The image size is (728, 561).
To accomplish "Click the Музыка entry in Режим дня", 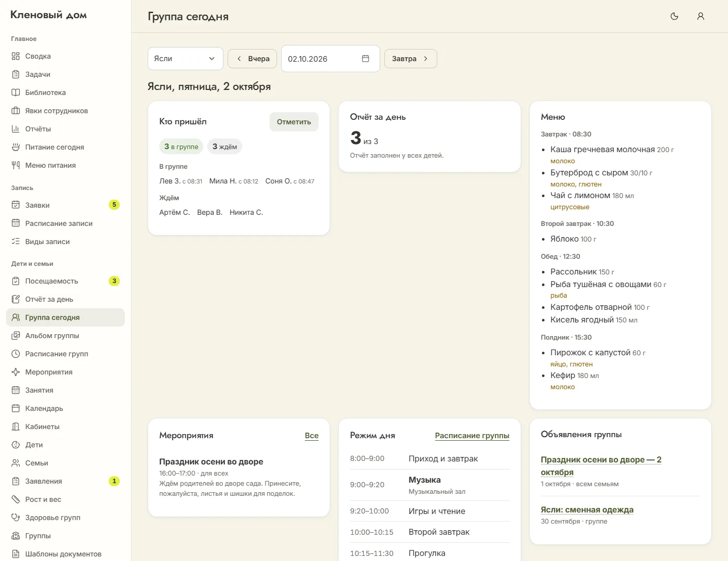I will click(x=430, y=485).
